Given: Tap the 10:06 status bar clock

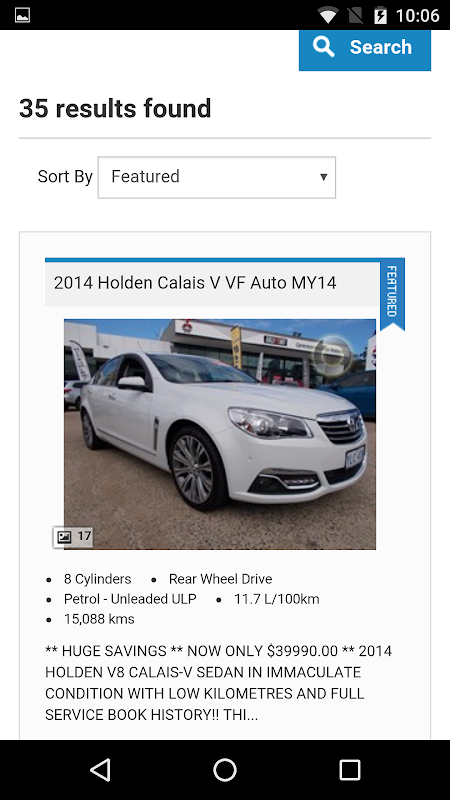Looking at the screenshot, I should [417, 15].
